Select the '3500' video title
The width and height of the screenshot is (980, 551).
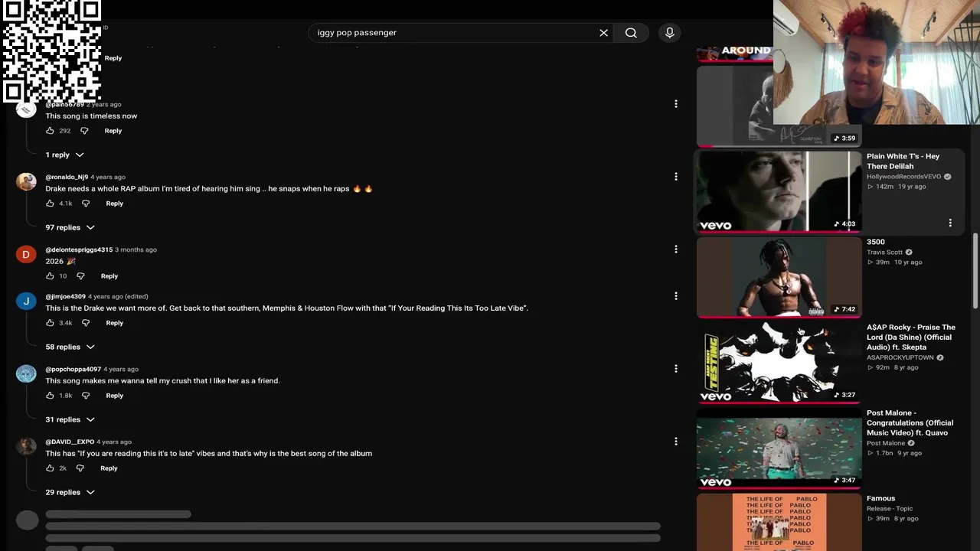pos(876,242)
